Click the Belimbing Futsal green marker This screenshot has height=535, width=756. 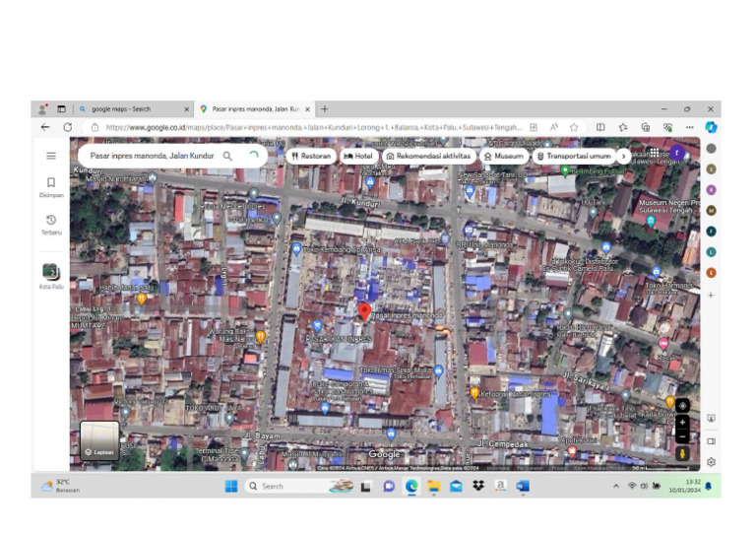coord(565,170)
